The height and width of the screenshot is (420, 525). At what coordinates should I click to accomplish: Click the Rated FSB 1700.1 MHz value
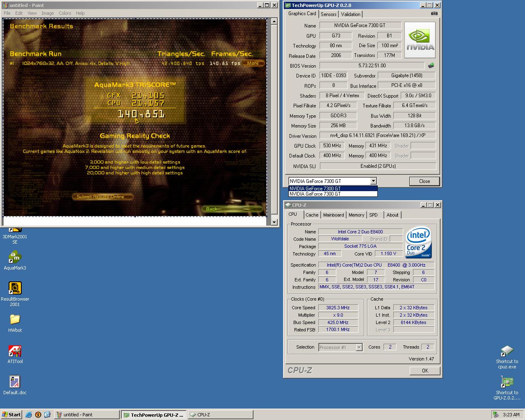pyautogui.click(x=338, y=330)
